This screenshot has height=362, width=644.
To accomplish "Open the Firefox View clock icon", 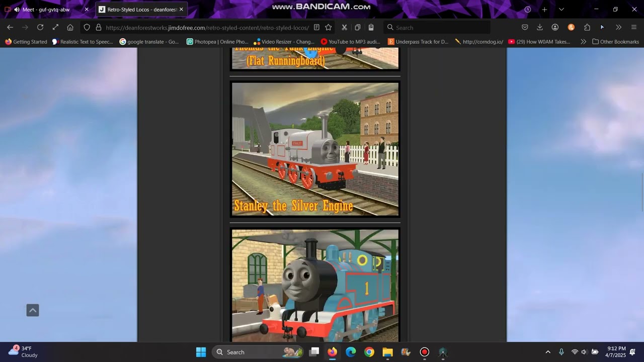I will point(528,9).
